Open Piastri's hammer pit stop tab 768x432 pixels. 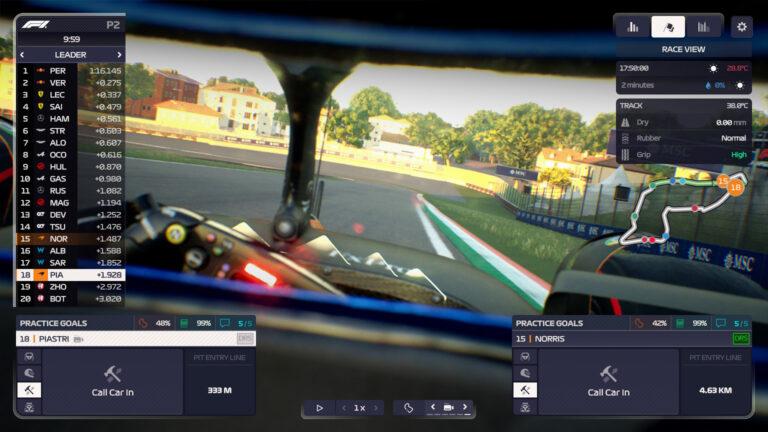click(29, 390)
